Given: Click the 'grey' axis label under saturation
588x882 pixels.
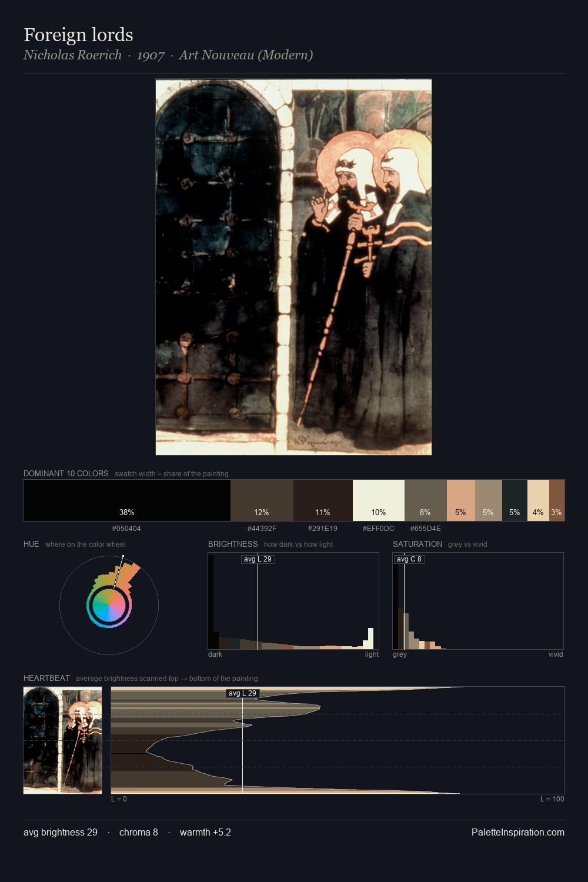Looking at the screenshot, I should pos(400,654).
